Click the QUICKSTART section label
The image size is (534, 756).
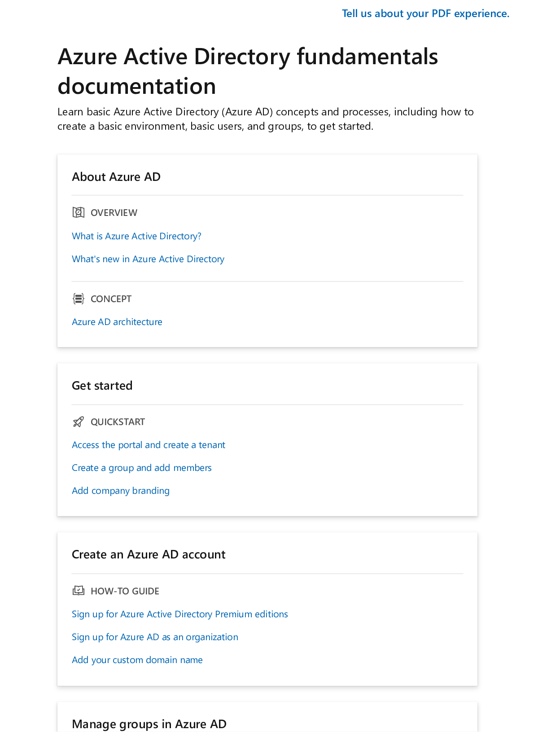tap(118, 422)
